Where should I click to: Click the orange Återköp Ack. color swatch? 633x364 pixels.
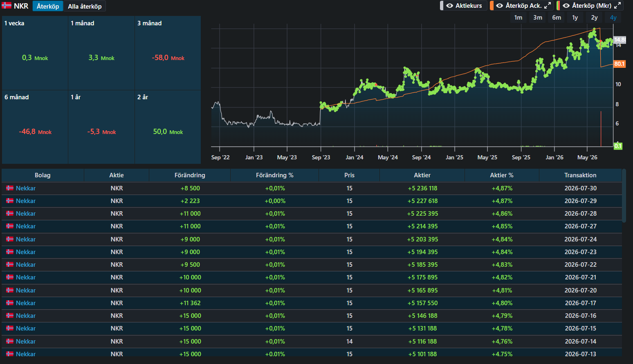(492, 6)
